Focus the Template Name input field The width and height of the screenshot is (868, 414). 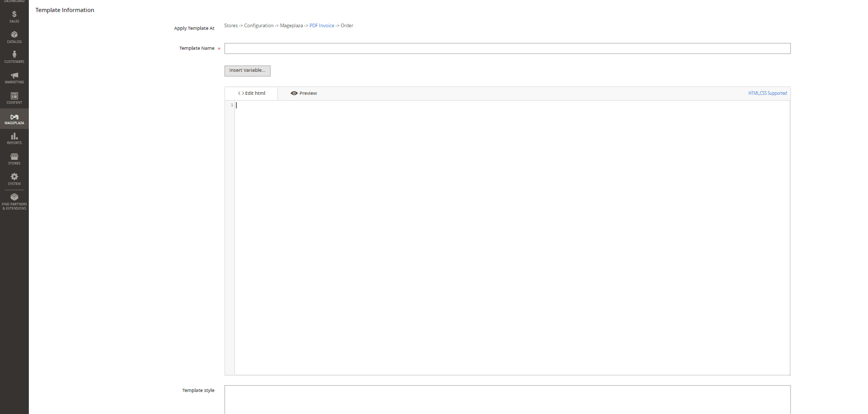[507, 49]
